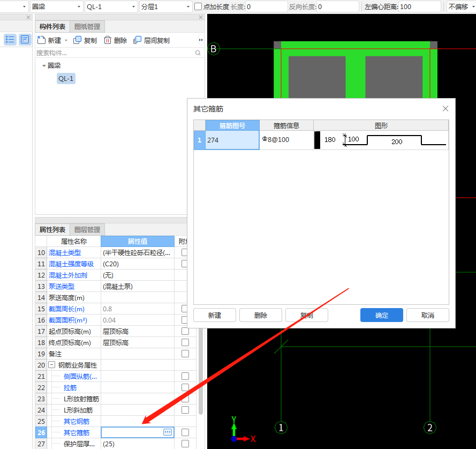Click the list view icon in left panel
The height and width of the screenshot is (449, 476).
(x=10, y=40)
